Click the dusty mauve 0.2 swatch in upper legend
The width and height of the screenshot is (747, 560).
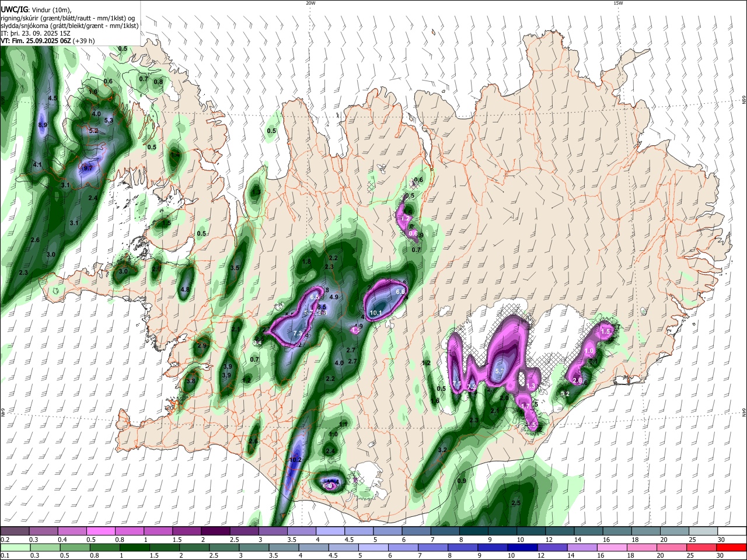point(15,531)
